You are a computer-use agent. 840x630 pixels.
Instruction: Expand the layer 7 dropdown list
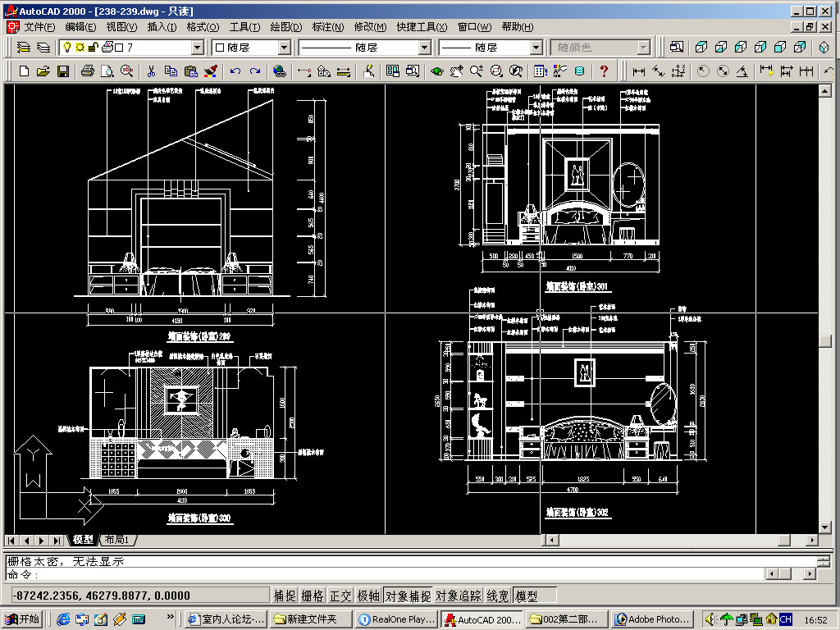(197, 48)
